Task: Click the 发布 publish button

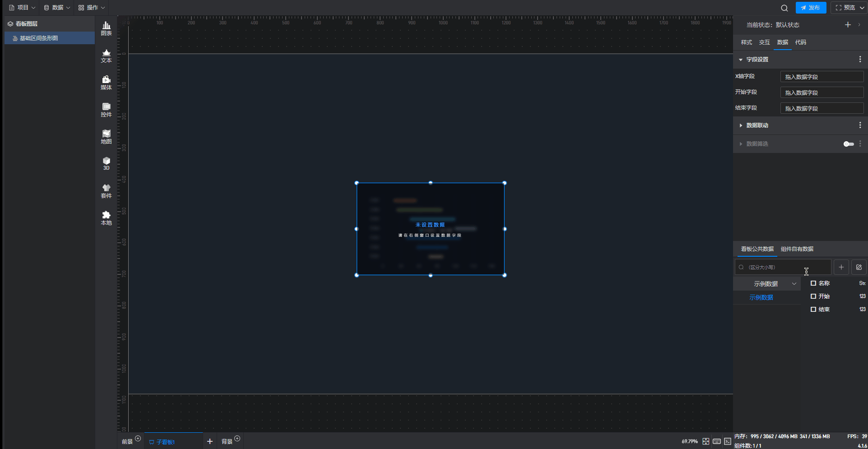Action: (811, 8)
